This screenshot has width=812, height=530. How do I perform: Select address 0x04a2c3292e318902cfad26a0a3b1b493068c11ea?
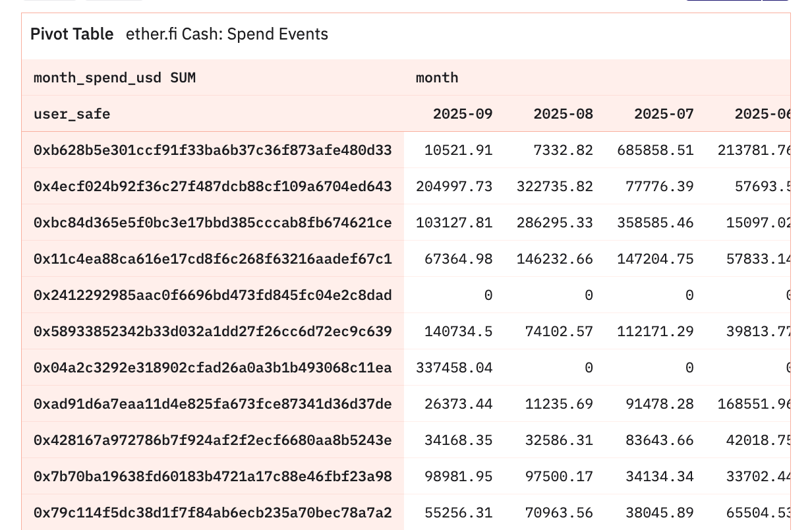click(x=213, y=368)
